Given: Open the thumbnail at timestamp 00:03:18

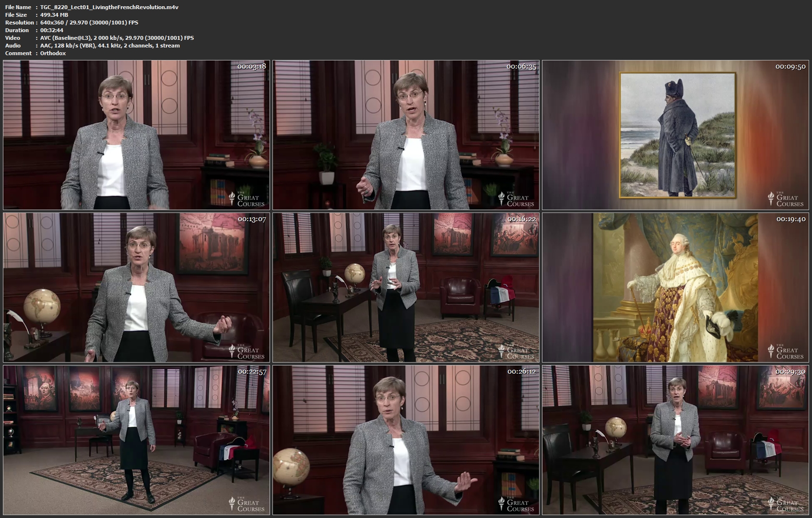Looking at the screenshot, I should [x=136, y=135].
